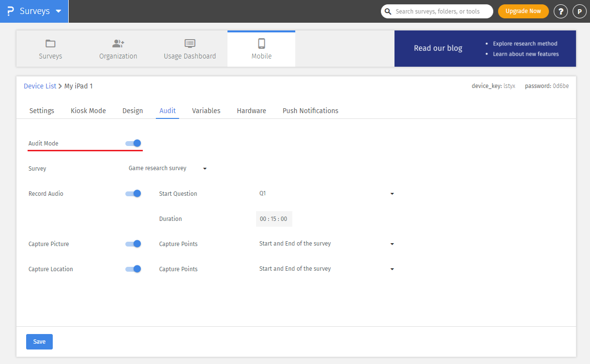Select the Mobile phone icon

[261, 44]
